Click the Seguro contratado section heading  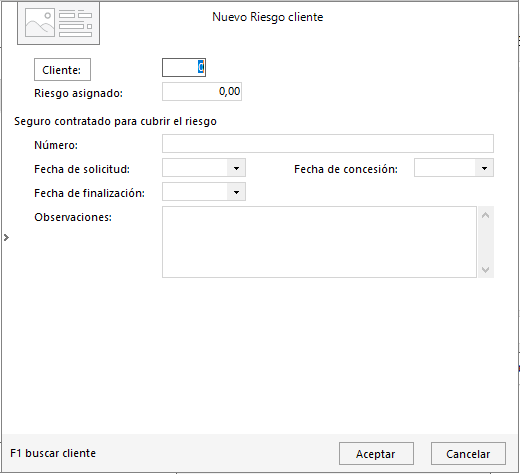(115, 121)
